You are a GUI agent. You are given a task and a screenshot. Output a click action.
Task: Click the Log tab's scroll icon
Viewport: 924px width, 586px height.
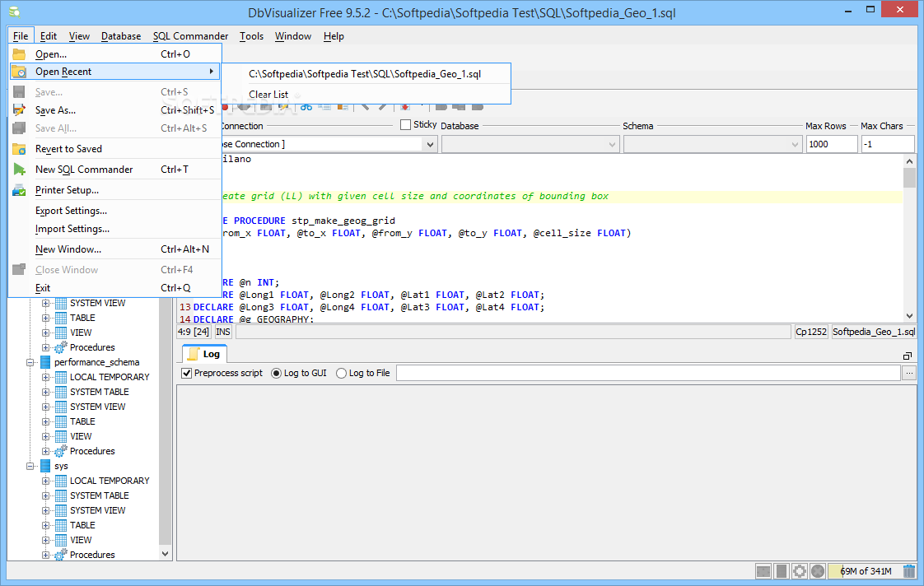194,354
